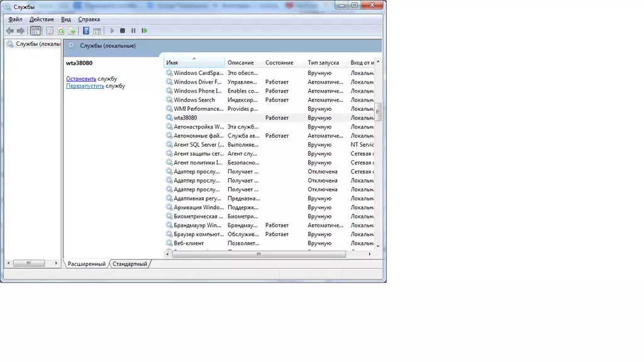Click the Restart service icon
This screenshot has width=644, height=362.
144,31
